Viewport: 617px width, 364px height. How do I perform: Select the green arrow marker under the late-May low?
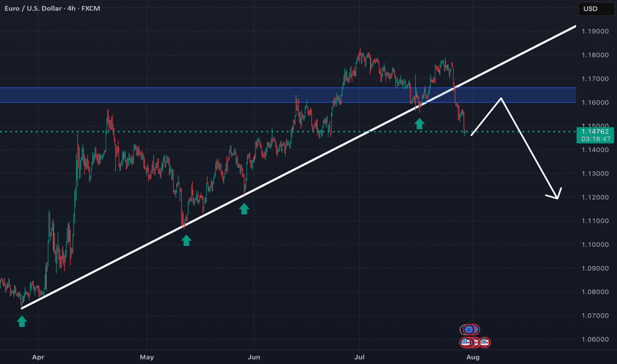pyautogui.click(x=244, y=208)
